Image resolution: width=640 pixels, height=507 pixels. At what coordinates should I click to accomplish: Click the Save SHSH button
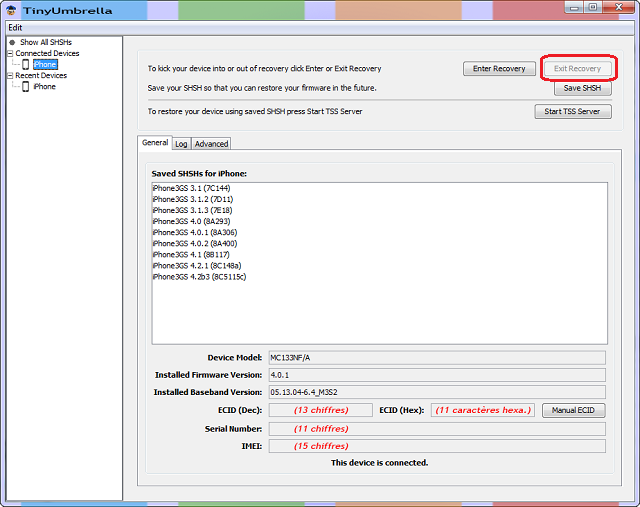(x=582, y=88)
